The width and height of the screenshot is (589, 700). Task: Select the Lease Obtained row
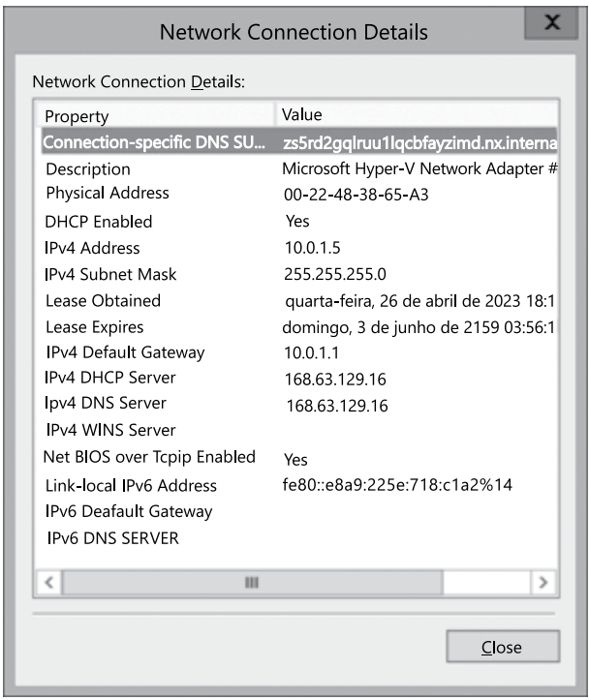[x=103, y=300]
